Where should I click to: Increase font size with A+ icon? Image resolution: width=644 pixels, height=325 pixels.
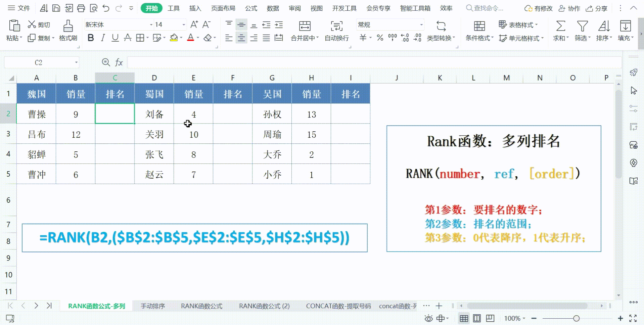coord(194,25)
